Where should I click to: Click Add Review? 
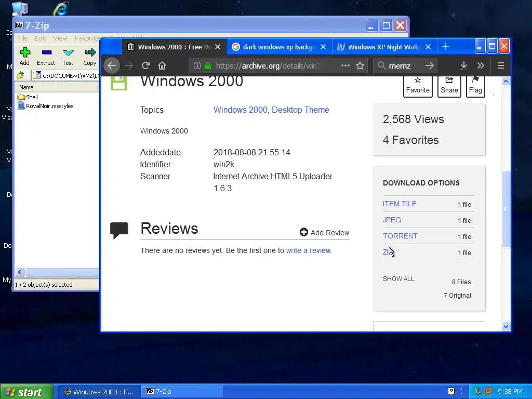[324, 232]
